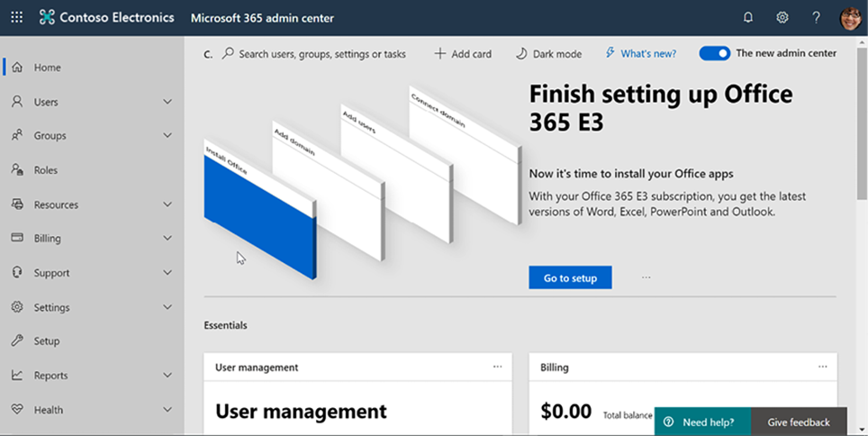The width and height of the screenshot is (868, 436).
Task: Click the plus icon beside Add card
Action: point(440,54)
